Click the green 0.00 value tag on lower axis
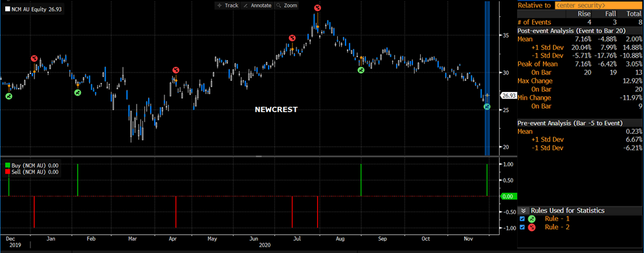This screenshot has width=644, height=253. coord(509,196)
